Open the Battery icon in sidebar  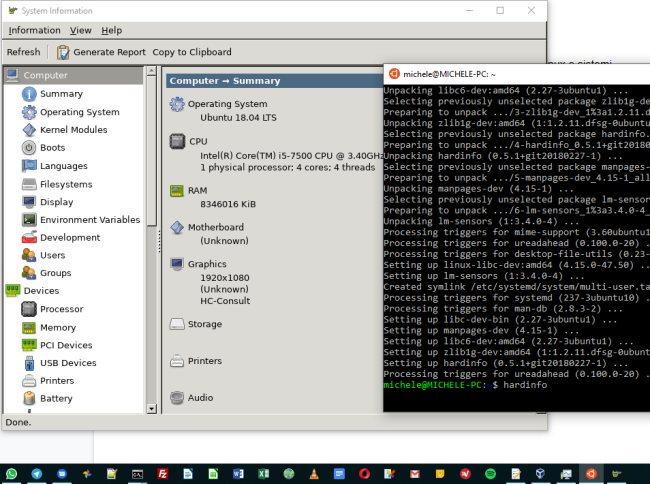pyautogui.click(x=29, y=398)
